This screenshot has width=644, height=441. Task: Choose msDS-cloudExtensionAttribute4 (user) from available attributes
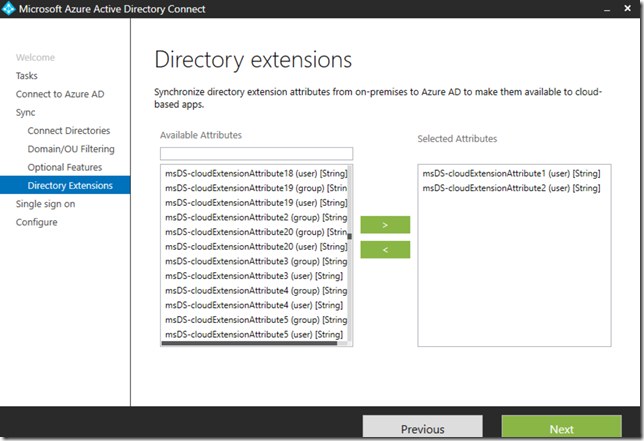coord(254,304)
